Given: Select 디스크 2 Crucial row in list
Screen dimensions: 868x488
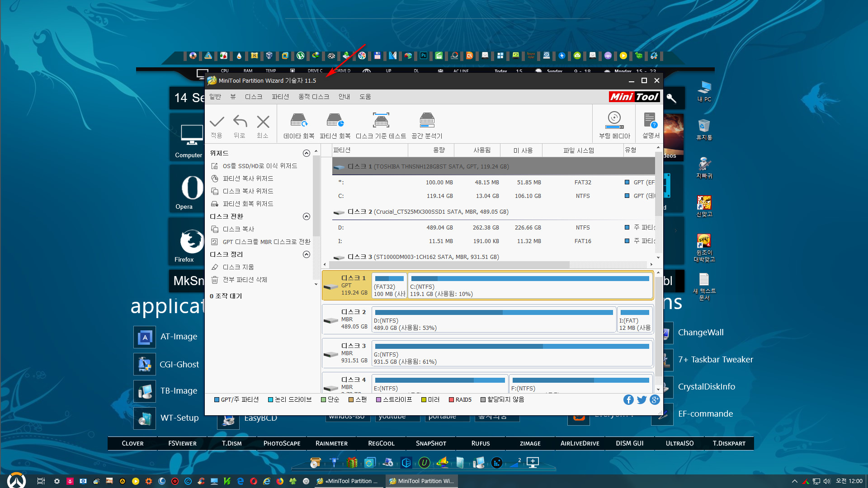Looking at the screenshot, I should (493, 211).
